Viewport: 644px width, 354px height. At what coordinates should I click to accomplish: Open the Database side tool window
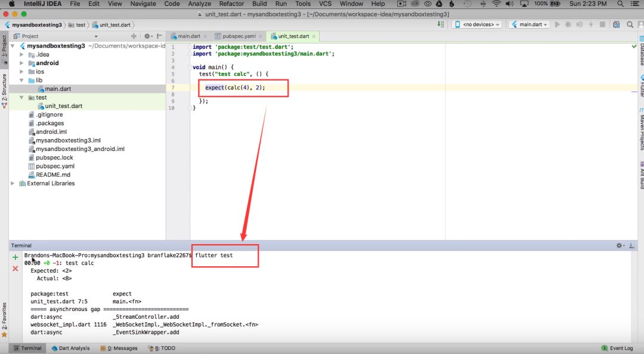point(641,51)
